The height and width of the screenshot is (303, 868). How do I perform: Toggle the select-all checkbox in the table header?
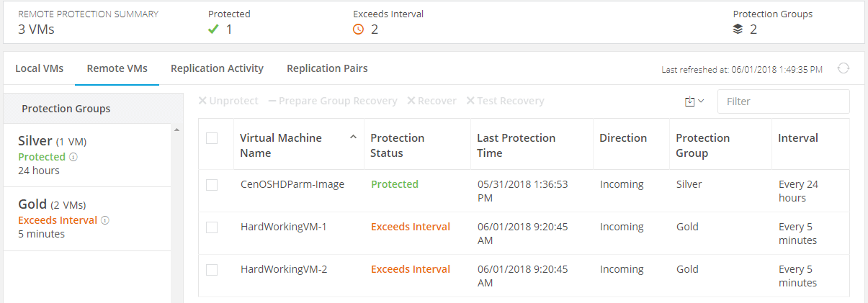(x=212, y=138)
